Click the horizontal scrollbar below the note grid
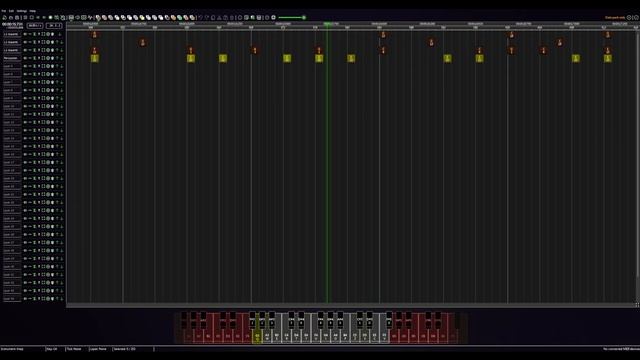The width and height of the screenshot is (640, 360). (351, 305)
